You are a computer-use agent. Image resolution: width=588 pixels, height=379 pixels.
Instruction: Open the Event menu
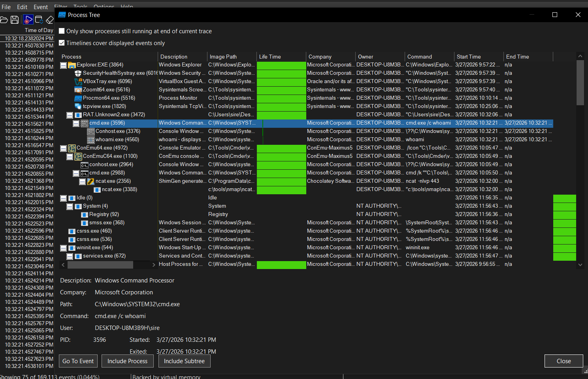pyautogui.click(x=40, y=7)
